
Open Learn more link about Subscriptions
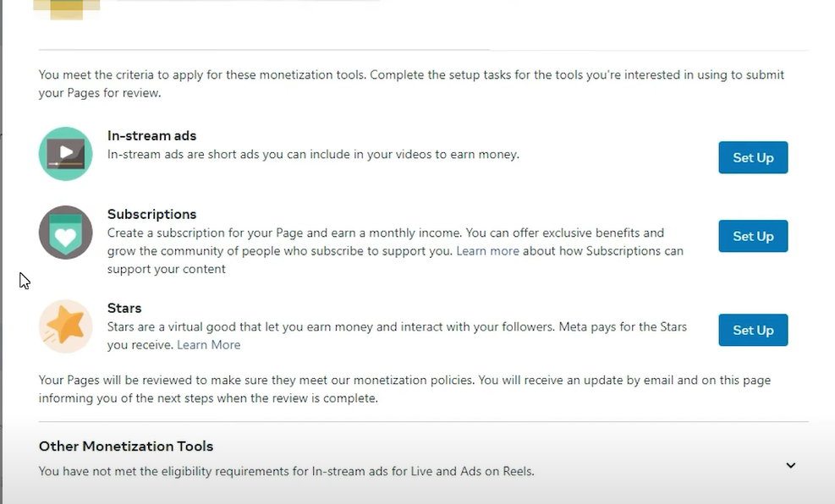click(487, 251)
